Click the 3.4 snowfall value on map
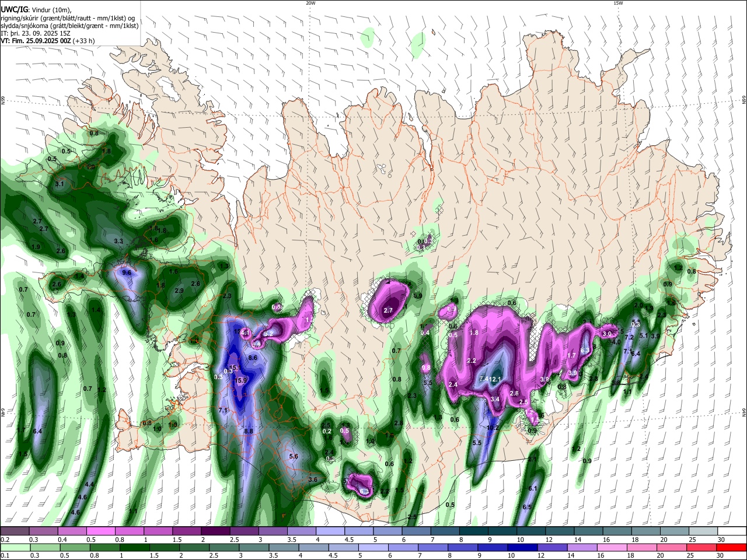The image size is (747, 560). (x=495, y=399)
